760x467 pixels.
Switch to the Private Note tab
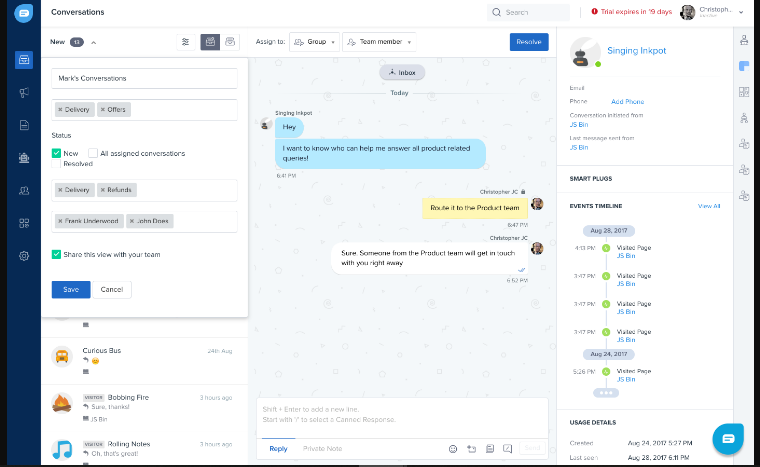click(x=322, y=449)
